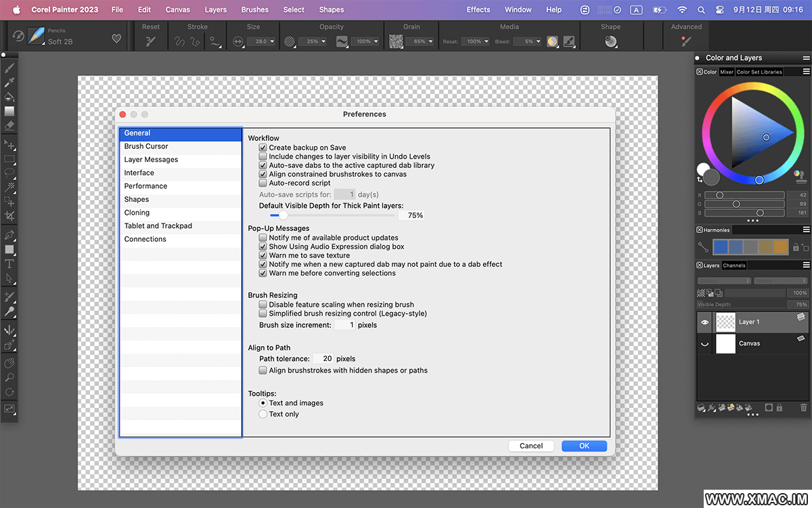Select Performance preferences category
Viewport: 812px width, 508px height.
tap(181, 186)
